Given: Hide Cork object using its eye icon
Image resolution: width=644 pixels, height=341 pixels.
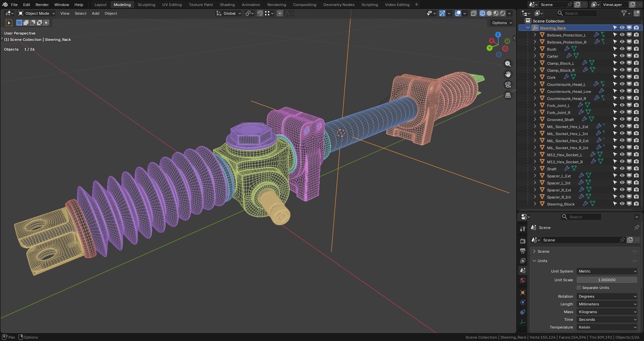Looking at the screenshot, I should [622, 77].
